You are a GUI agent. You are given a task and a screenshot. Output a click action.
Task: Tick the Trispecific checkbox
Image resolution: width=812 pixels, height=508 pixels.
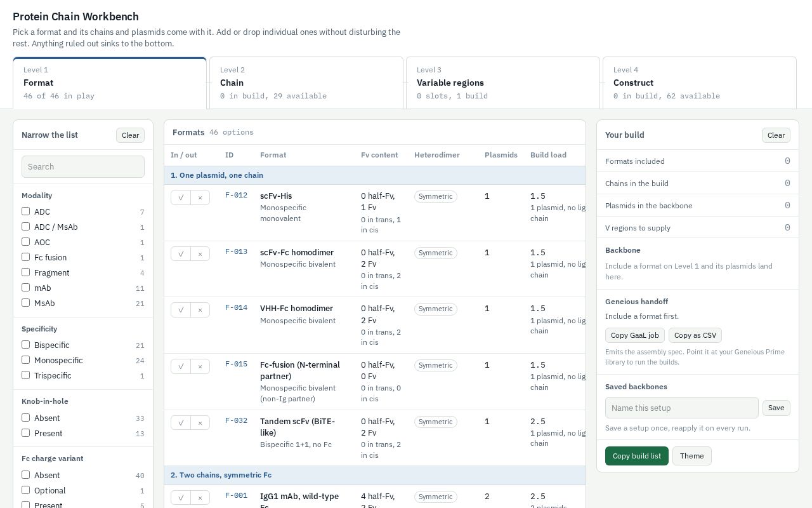(25, 375)
